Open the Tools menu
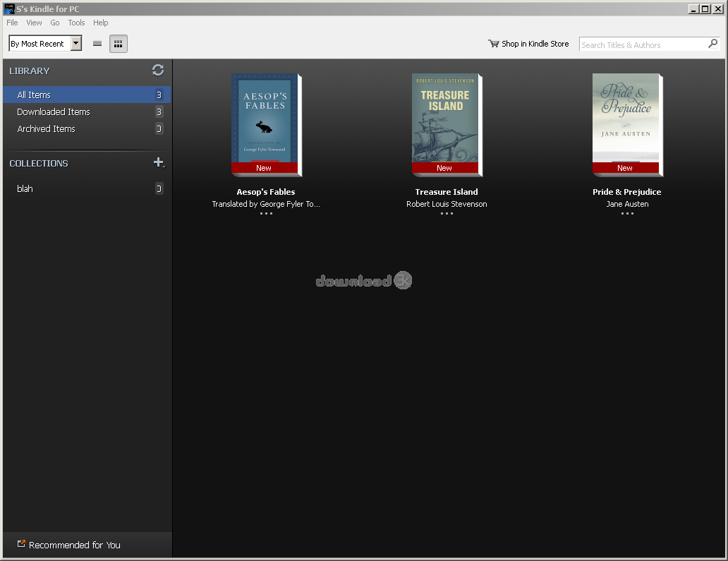The width and height of the screenshot is (728, 561). [x=76, y=23]
